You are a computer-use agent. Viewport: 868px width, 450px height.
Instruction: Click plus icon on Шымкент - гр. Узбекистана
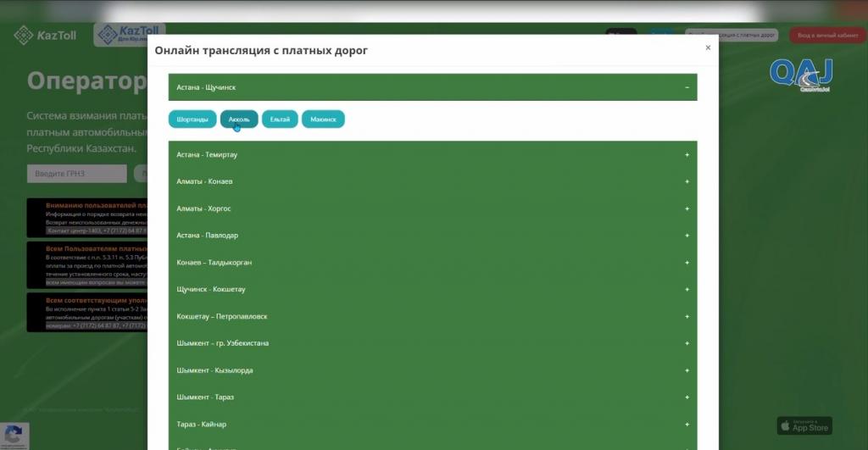687,343
